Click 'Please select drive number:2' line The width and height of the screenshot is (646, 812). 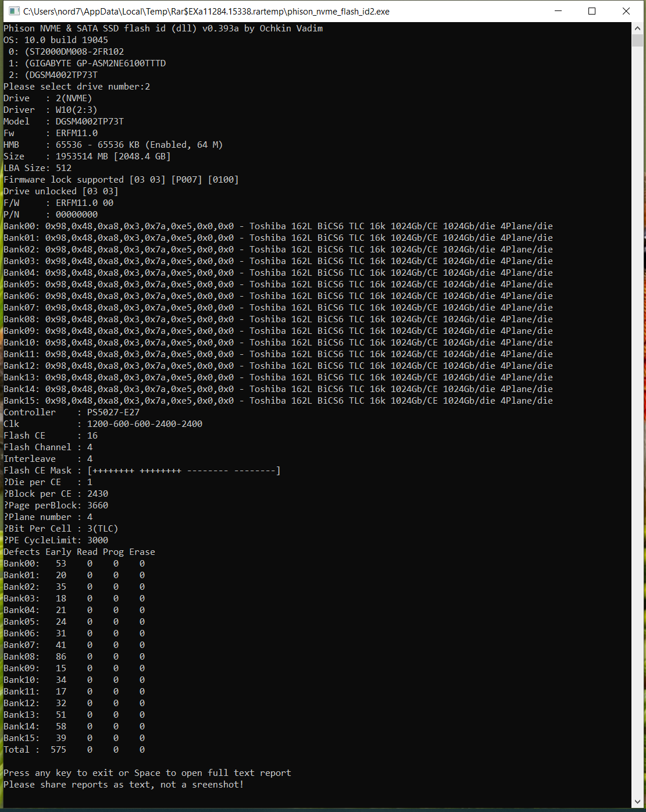point(77,87)
